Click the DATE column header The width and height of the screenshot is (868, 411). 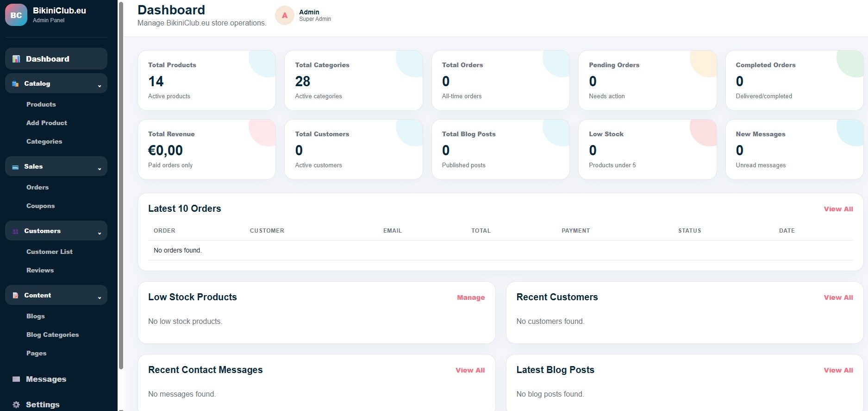pyautogui.click(x=787, y=231)
